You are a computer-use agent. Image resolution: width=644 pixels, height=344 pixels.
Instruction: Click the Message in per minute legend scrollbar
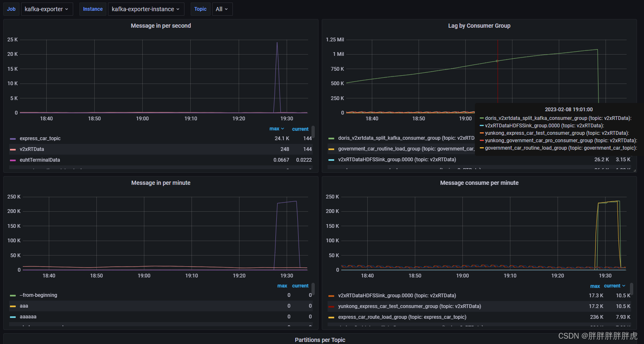[313, 289]
